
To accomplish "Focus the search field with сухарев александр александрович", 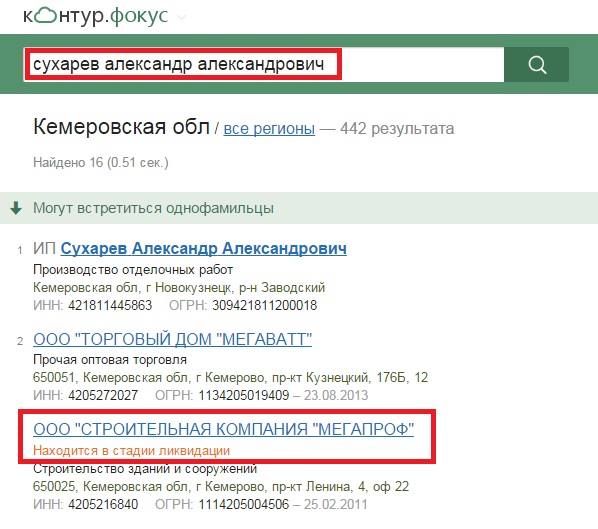I will [264, 64].
